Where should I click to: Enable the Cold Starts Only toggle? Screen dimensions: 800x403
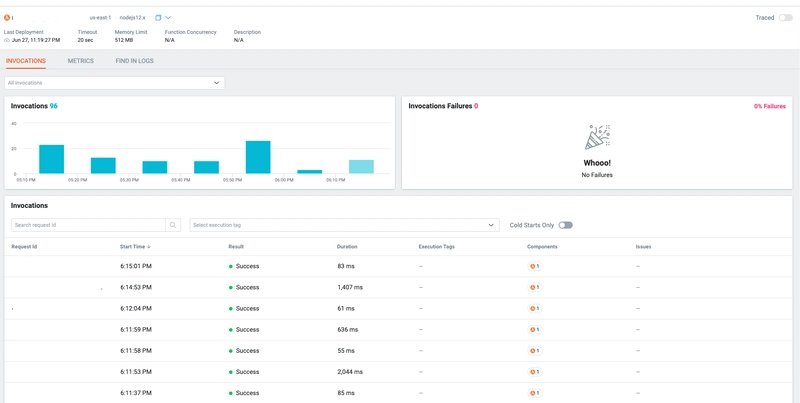coord(565,226)
